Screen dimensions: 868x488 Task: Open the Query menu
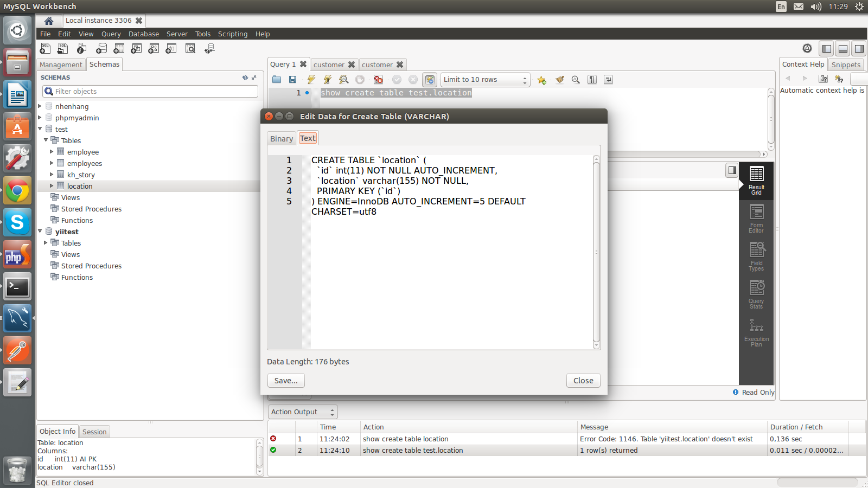click(111, 34)
